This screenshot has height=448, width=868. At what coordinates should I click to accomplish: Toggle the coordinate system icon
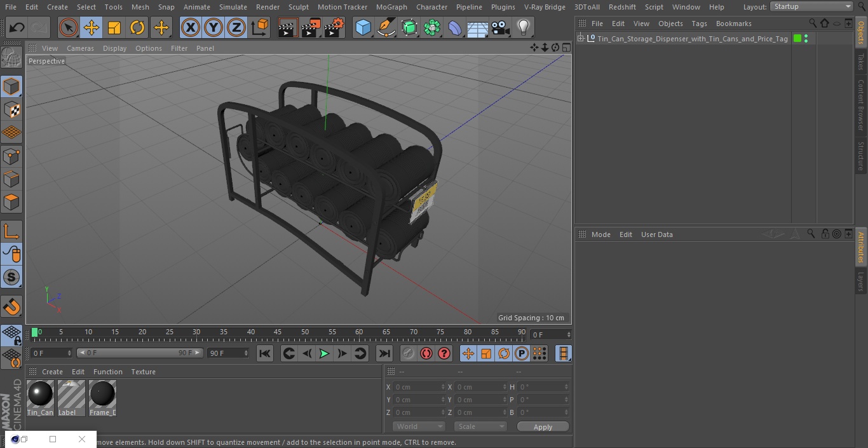click(260, 27)
